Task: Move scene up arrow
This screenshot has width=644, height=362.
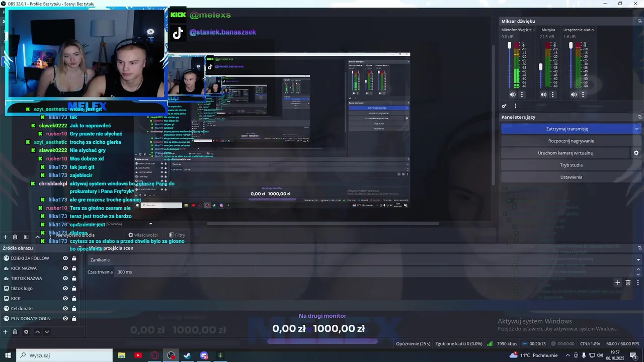Action: click(37, 237)
